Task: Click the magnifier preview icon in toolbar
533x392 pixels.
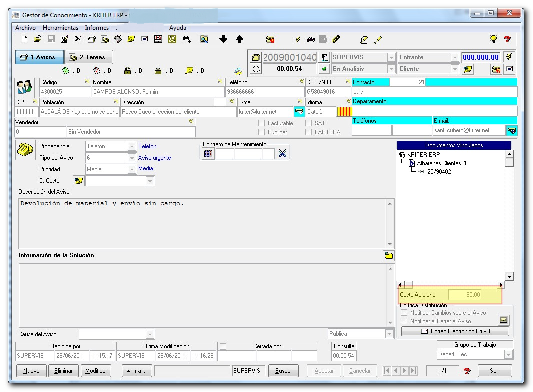Action: coord(204,39)
